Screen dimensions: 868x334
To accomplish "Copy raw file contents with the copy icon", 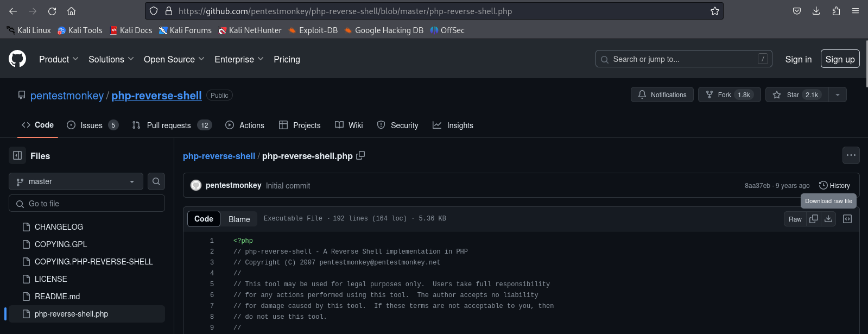I will point(814,219).
